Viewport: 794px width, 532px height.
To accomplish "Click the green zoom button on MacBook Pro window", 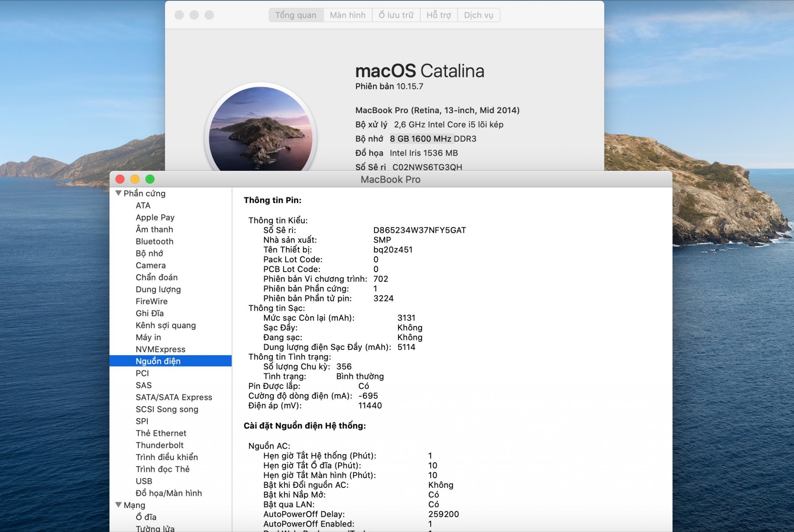I will point(150,179).
